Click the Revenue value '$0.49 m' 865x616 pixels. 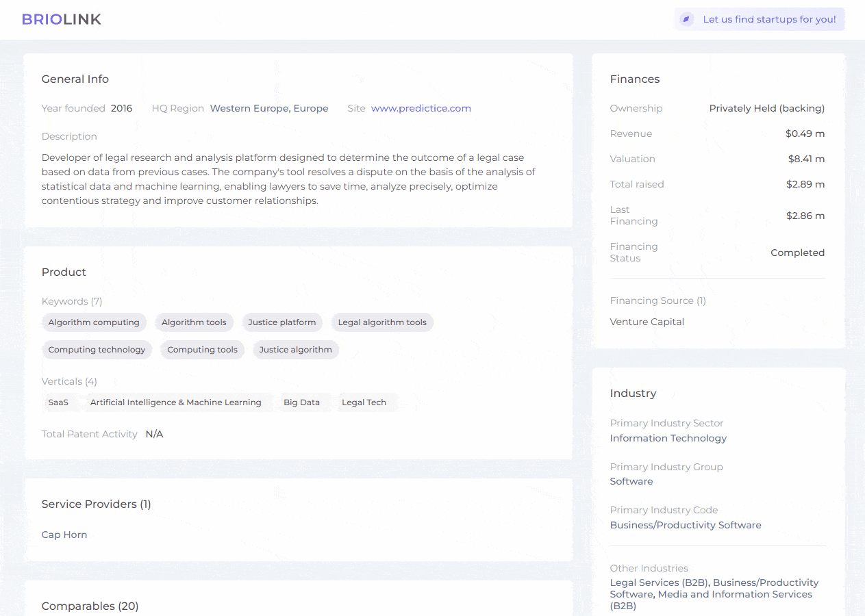805,133
